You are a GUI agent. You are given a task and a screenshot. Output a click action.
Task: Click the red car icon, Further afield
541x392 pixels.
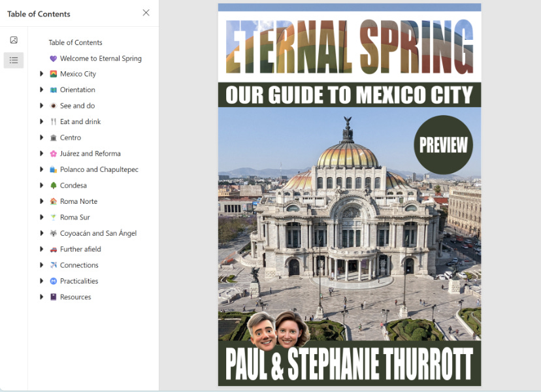[x=53, y=249]
